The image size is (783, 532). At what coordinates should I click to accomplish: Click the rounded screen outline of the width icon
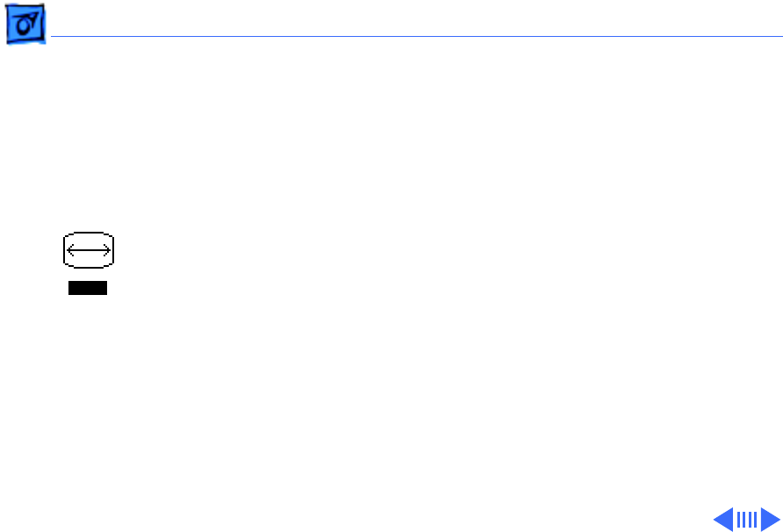[x=89, y=250]
